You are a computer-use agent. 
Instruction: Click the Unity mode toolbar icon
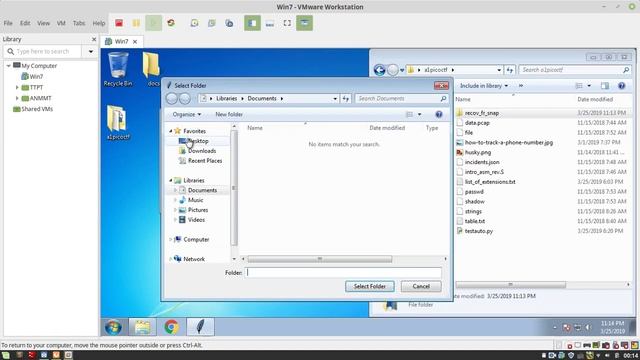point(304,23)
